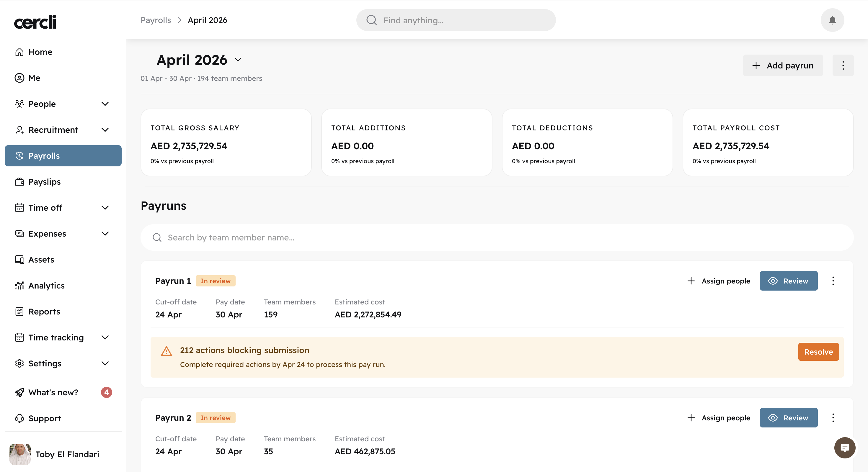This screenshot has height=472, width=868.
Task: Click the warning triangle icon in alert
Action: pyautogui.click(x=166, y=351)
